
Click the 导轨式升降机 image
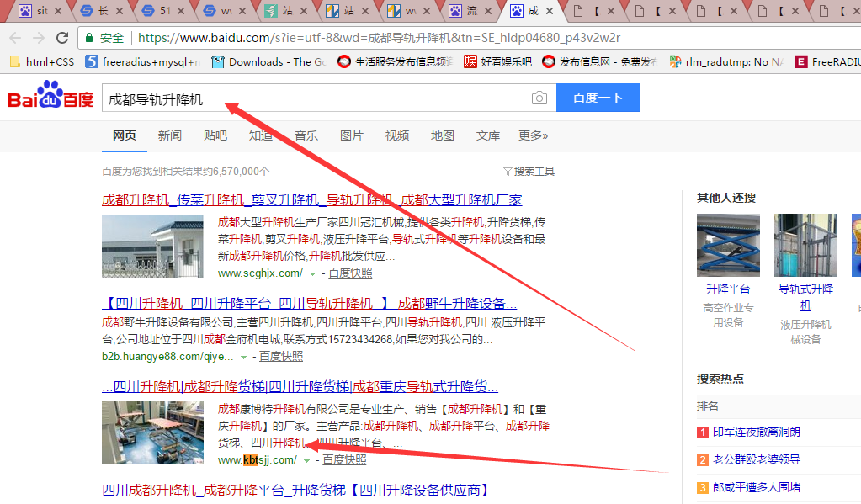pyautogui.click(x=805, y=245)
